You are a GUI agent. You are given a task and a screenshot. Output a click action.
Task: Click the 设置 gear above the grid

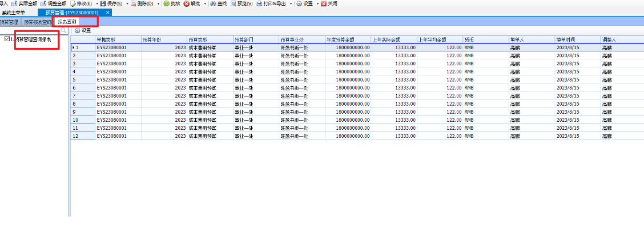click(x=83, y=30)
